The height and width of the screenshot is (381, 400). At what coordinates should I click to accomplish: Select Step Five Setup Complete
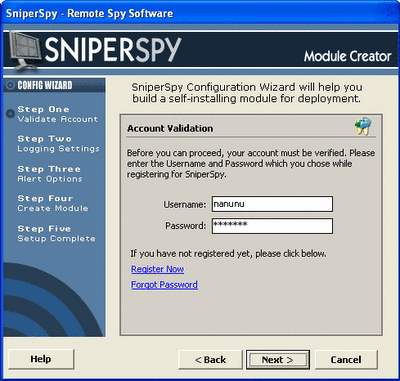pyautogui.click(x=56, y=234)
